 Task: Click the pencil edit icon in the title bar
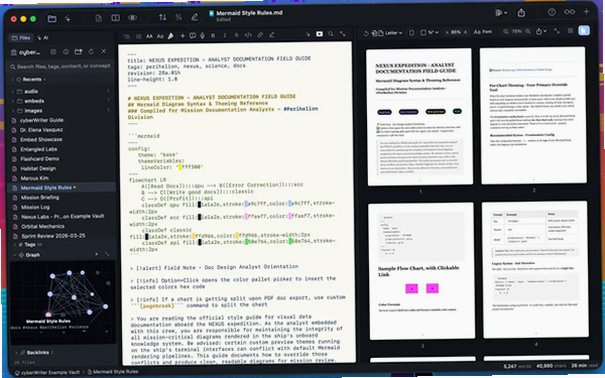click(195, 17)
